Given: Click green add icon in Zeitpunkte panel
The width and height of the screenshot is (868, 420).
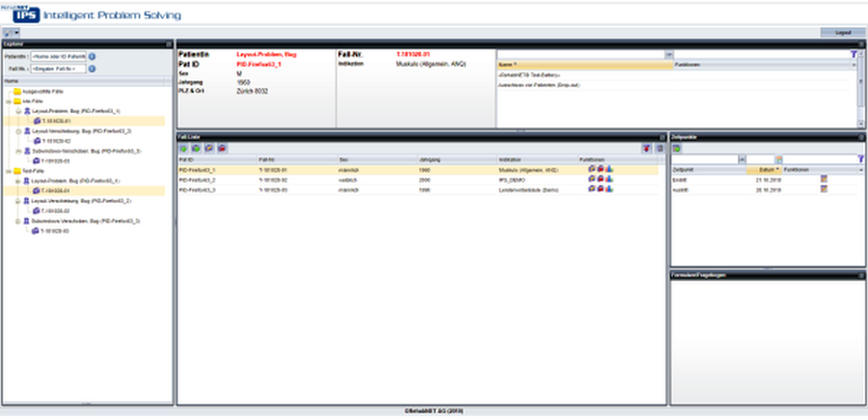Looking at the screenshot, I should [676, 149].
